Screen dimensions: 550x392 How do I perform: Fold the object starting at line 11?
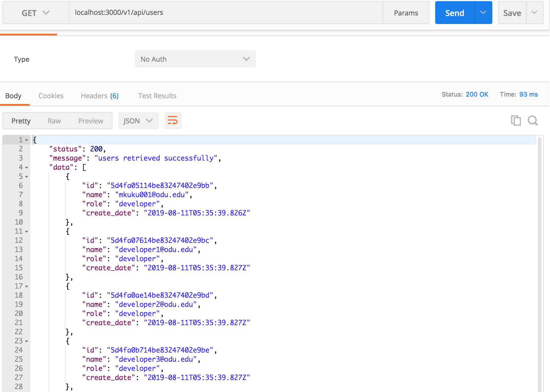click(27, 231)
